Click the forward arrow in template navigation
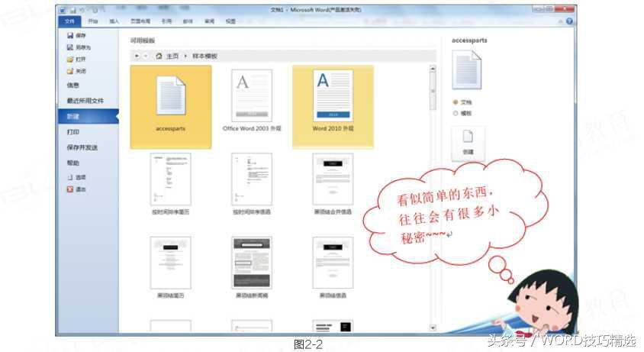The image size is (644, 352). 146,56
